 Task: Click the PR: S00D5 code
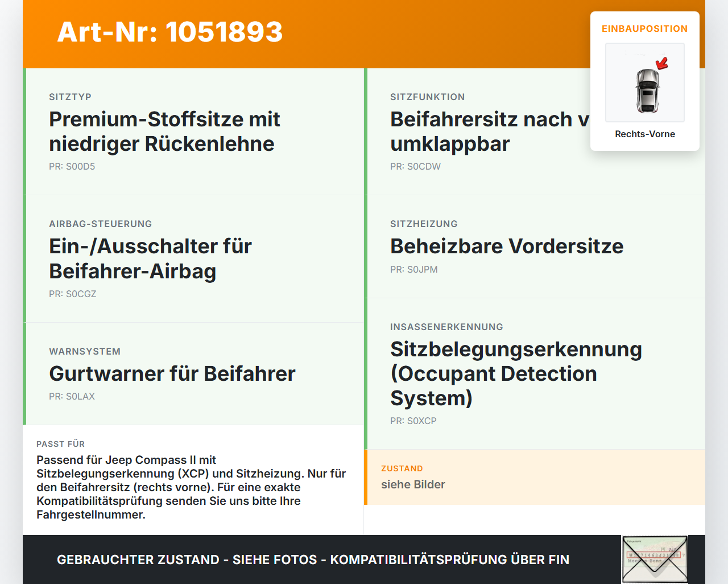[72, 167]
